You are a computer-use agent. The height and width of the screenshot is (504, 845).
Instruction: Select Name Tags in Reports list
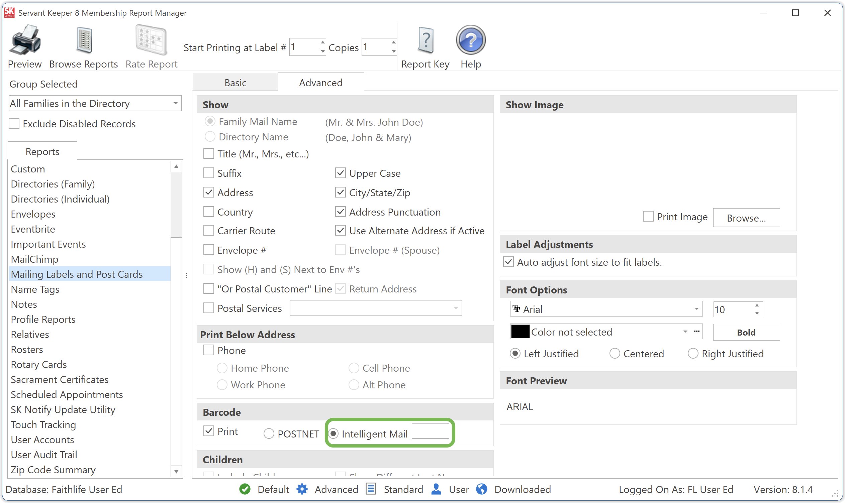[x=35, y=289]
